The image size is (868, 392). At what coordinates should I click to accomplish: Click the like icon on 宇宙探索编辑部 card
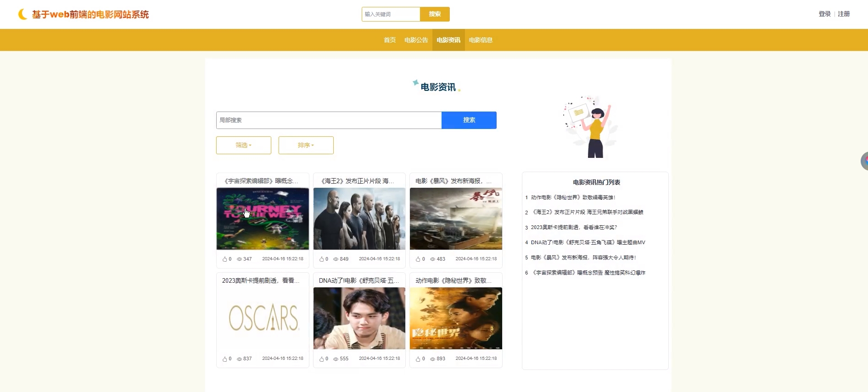(225, 259)
